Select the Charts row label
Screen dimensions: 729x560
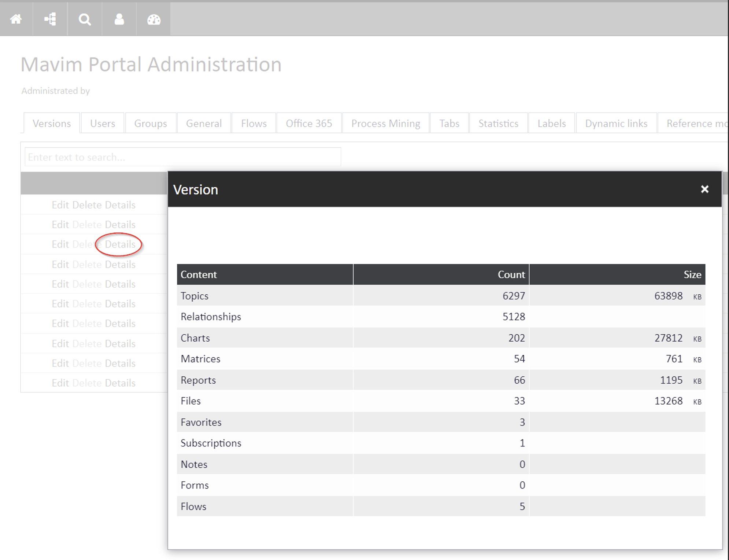[x=195, y=338]
